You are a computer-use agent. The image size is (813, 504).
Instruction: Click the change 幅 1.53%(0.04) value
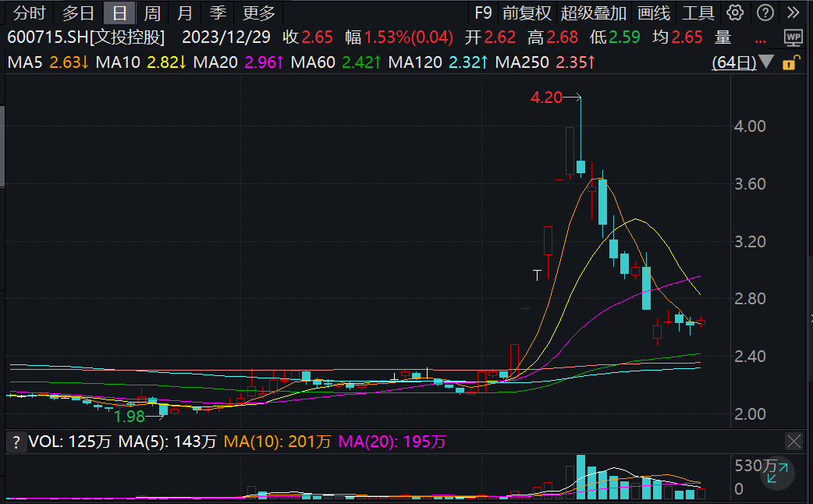pyautogui.click(x=399, y=37)
